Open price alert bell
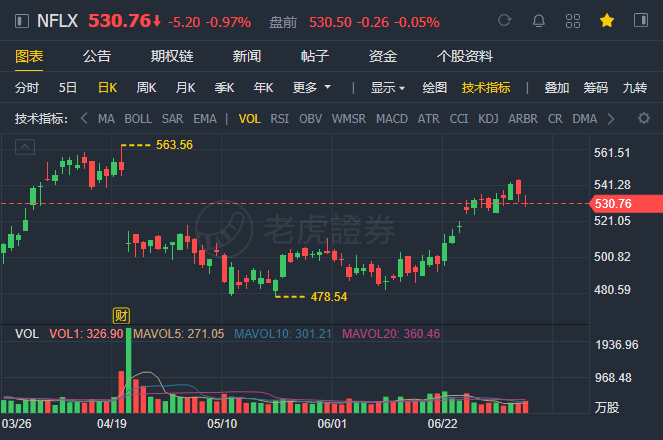This screenshot has height=440, width=663. pos(538,21)
